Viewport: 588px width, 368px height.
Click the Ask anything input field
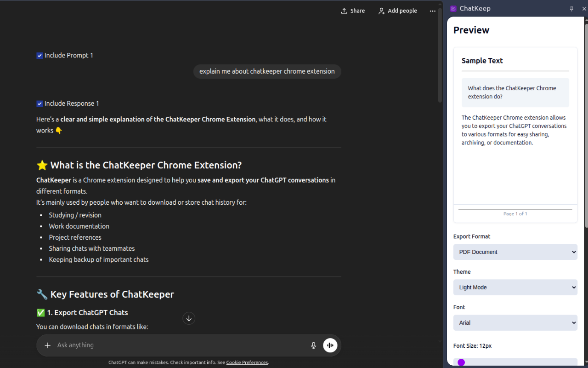tap(161, 345)
